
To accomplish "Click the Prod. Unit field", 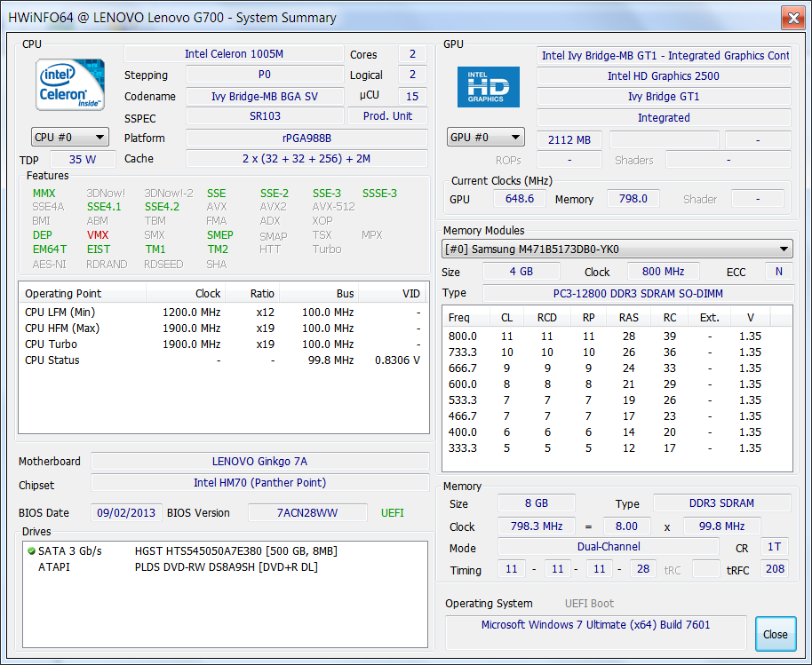I will coord(387,116).
